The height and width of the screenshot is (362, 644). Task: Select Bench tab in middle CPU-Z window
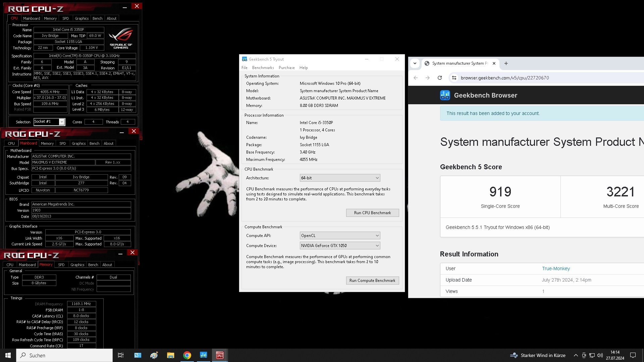click(x=95, y=143)
